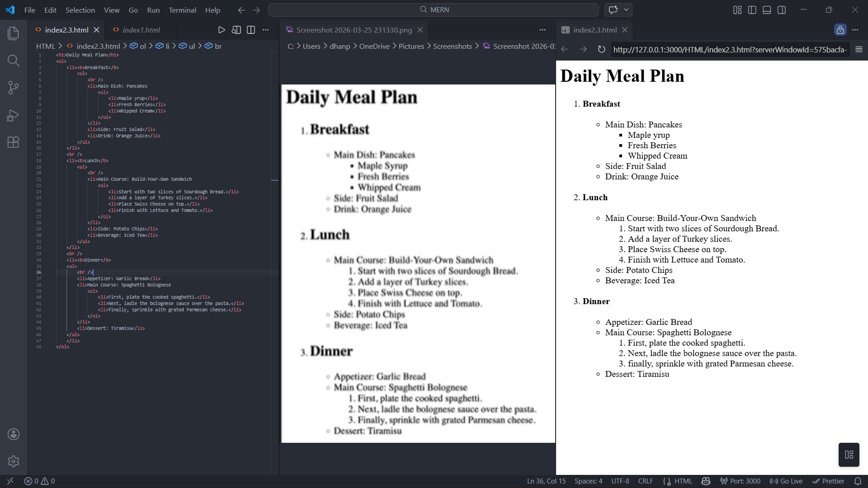Screen dimensions: 868x488
Task: Open the Explorer view in activity bar
Action: click(x=14, y=33)
